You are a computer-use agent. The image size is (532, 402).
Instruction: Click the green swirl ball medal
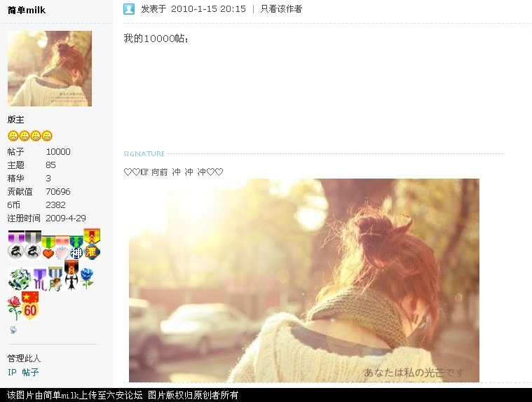[x=18, y=279]
